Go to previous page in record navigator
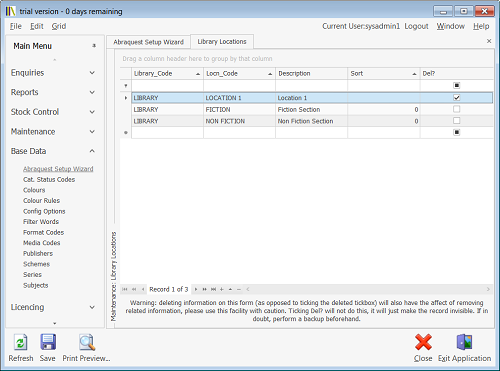The width and height of the screenshot is (500, 371). (x=134, y=289)
